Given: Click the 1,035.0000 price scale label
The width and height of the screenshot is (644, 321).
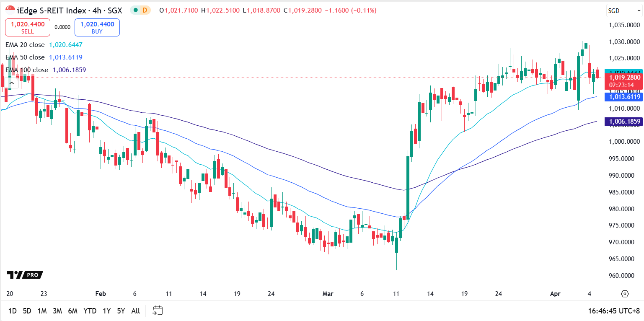Looking at the screenshot, I should tap(624, 25).
